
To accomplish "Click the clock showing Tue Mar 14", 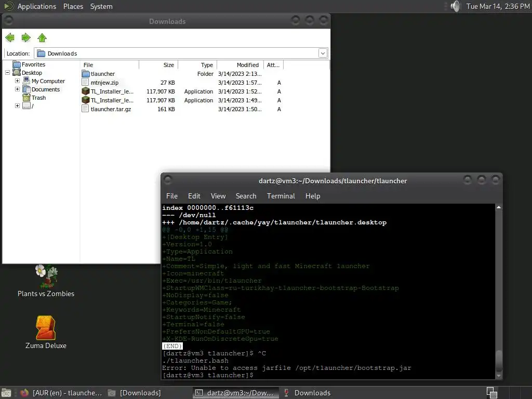I will (498, 6).
